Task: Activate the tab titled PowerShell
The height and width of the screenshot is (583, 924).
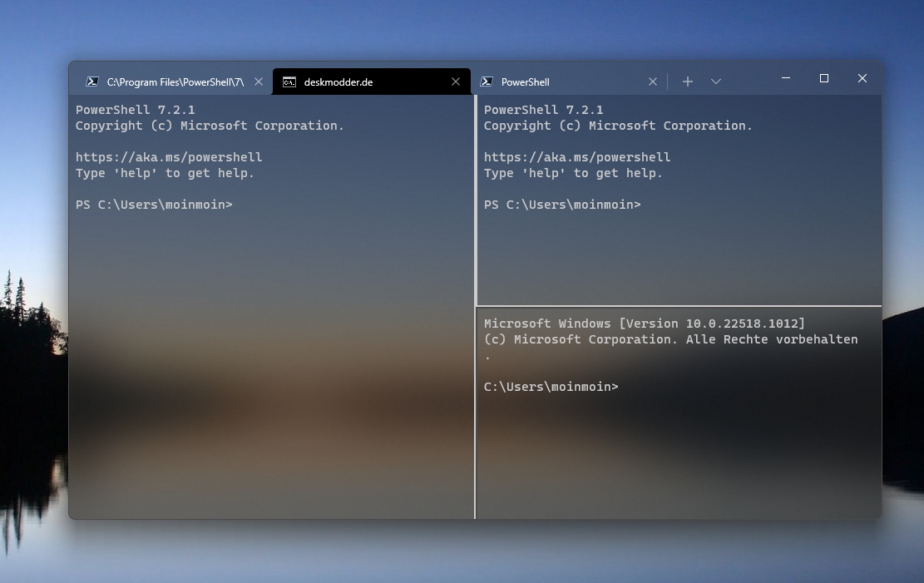Action: coord(569,82)
